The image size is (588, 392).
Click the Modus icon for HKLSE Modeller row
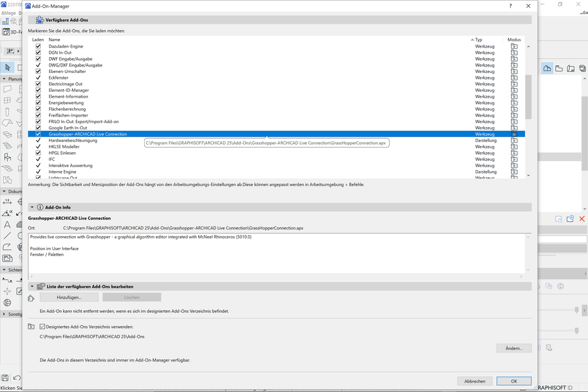514,147
